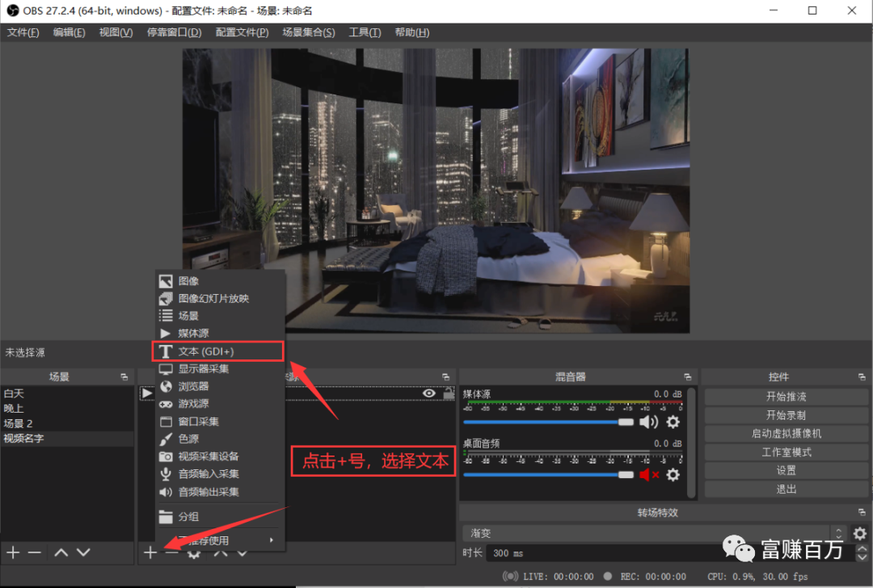Screen dimensions: 873x588
Task: Open 桌面音频 audio settings gear in mixer
Action: [x=673, y=475]
